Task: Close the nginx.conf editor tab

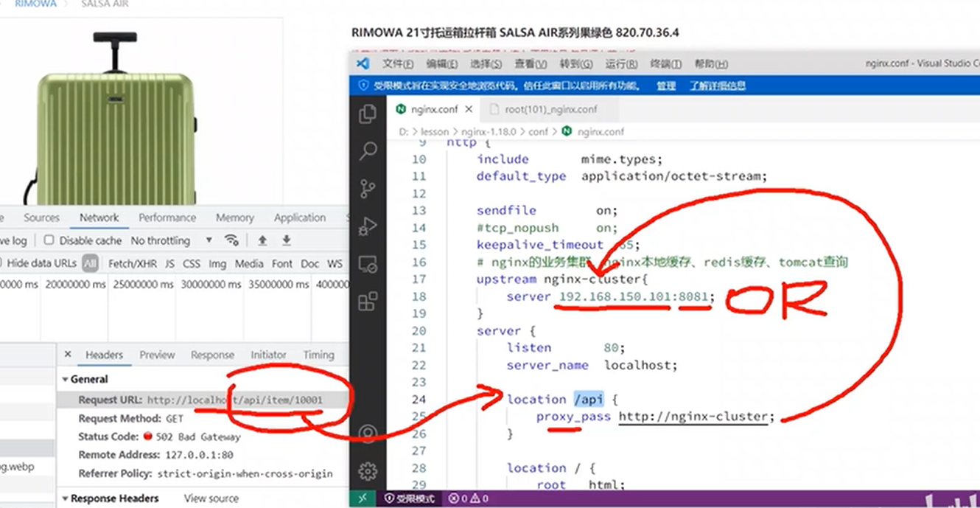Action: pyautogui.click(x=469, y=109)
